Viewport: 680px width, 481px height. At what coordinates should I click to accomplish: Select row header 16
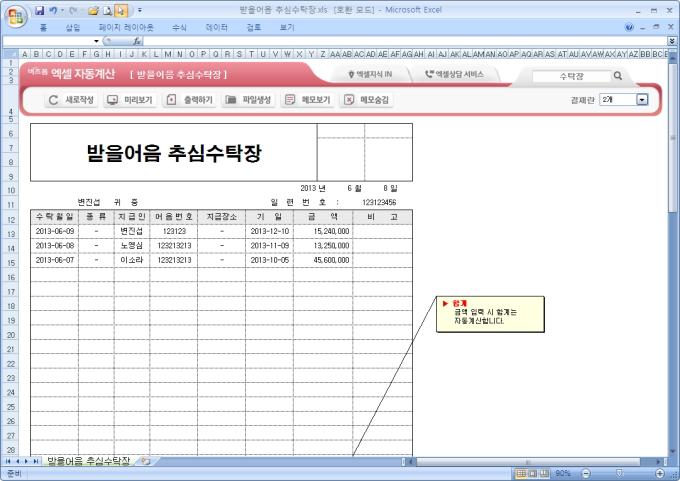click(x=11, y=278)
